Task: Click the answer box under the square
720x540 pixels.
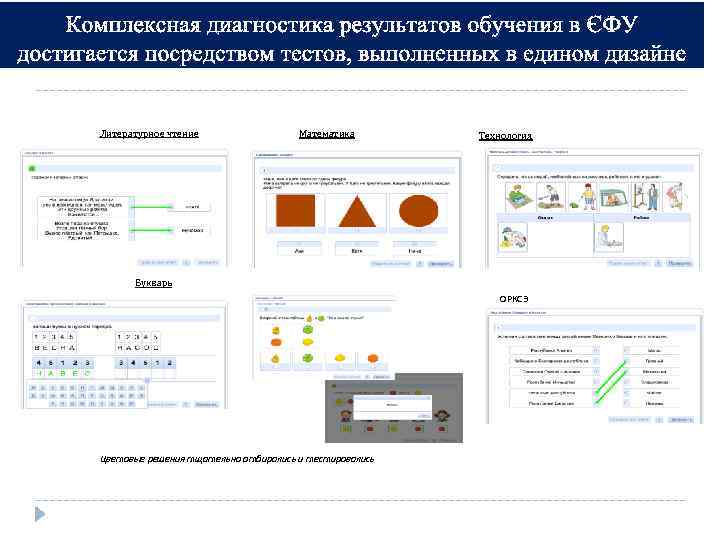Action: (x=299, y=248)
